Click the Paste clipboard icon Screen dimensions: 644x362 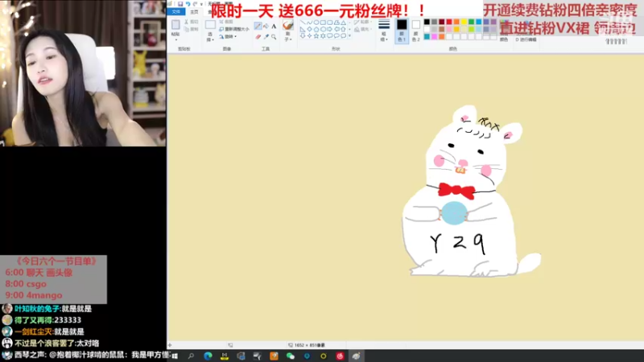[x=175, y=25]
